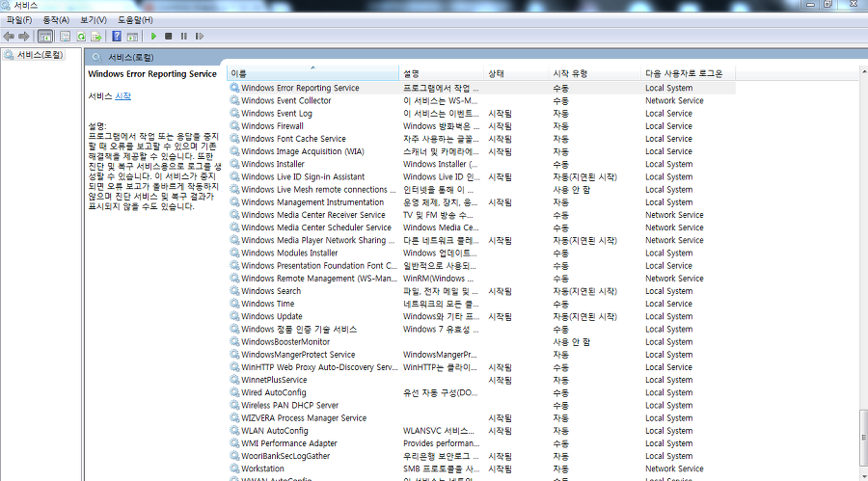868x481 pixels.
Task: Click the gear icon beside Windows Update
Action: [x=234, y=316]
